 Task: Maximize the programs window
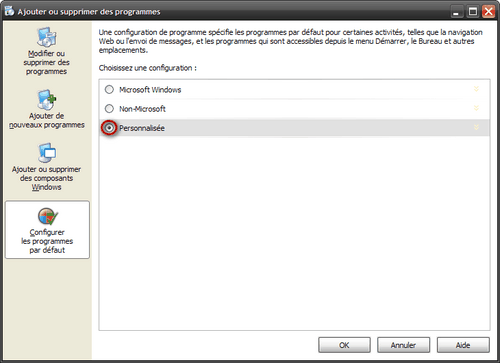point(473,12)
